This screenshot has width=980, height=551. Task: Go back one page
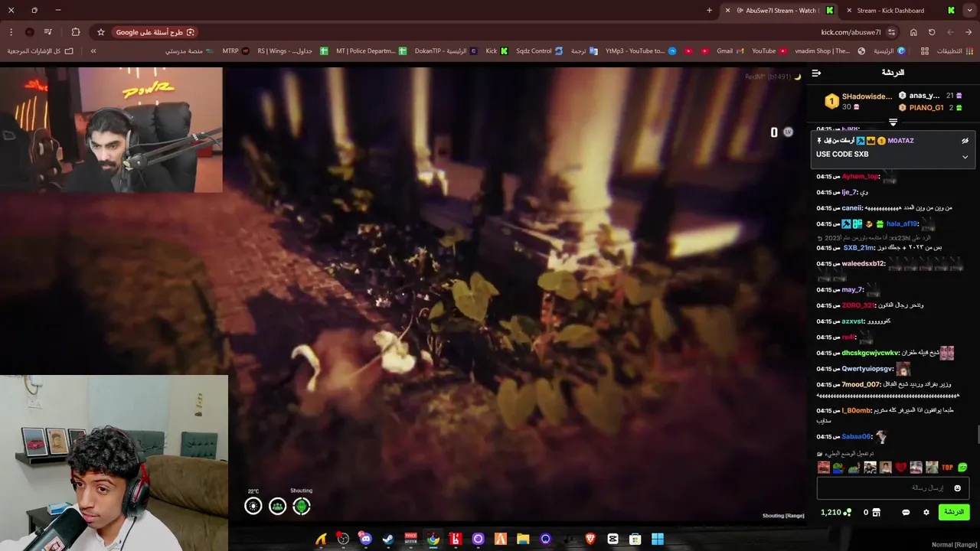click(x=969, y=32)
